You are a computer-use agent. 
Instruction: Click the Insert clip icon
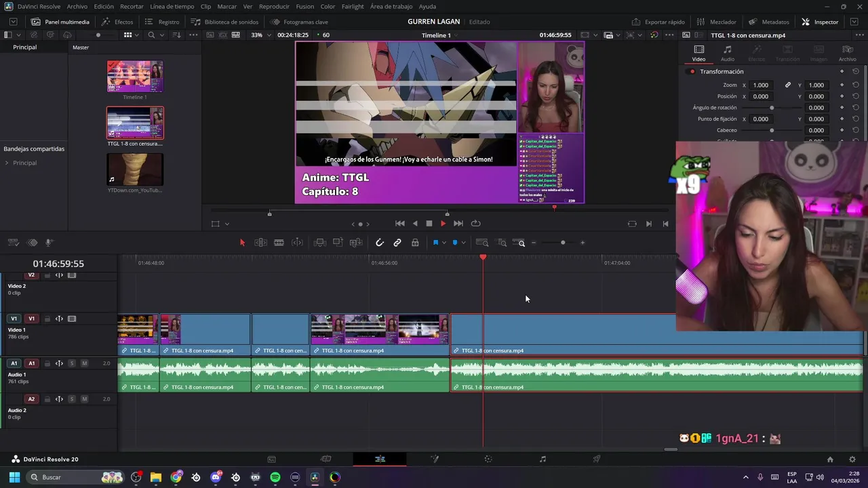(320, 243)
